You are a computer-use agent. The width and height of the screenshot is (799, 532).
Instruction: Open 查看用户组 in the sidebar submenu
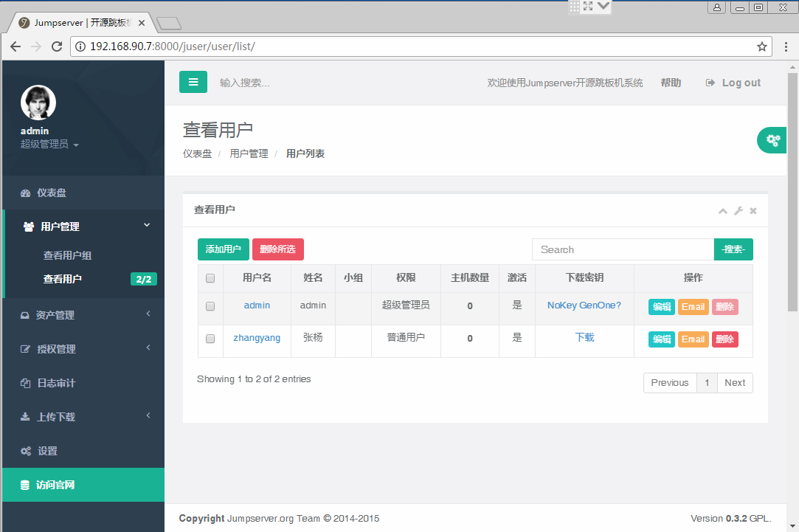pyautogui.click(x=67, y=255)
